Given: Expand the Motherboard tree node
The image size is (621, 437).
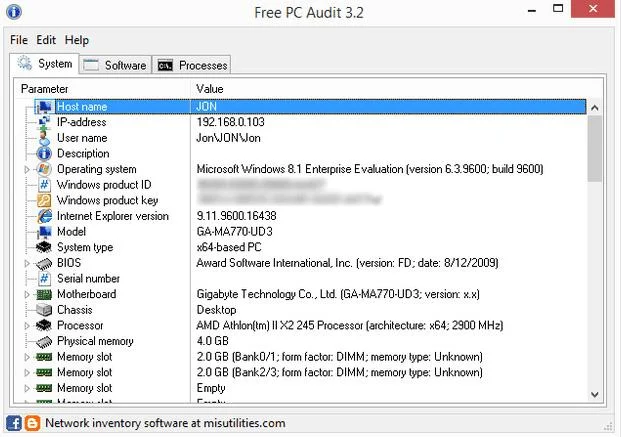Looking at the screenshot, I should 27,294.
